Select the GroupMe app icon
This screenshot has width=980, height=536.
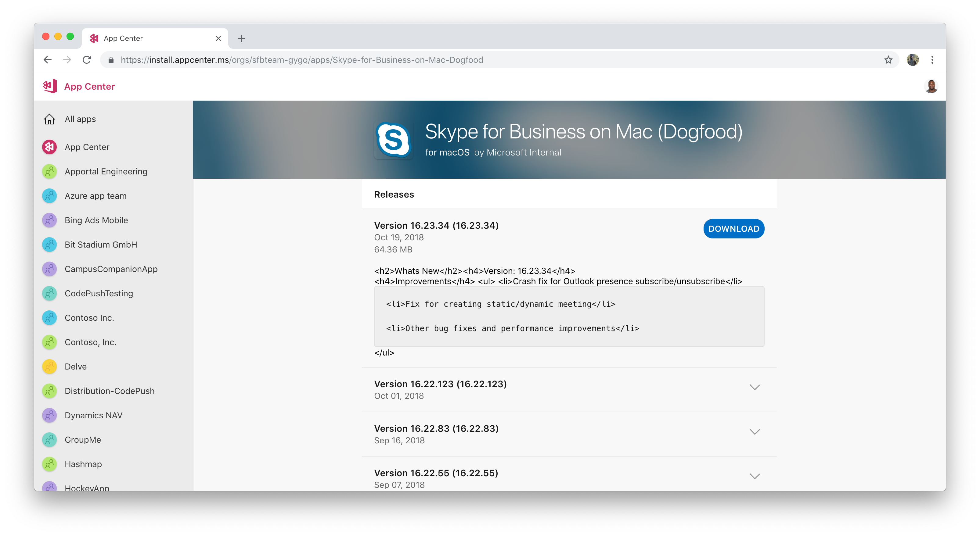click(x=49, y=439)
